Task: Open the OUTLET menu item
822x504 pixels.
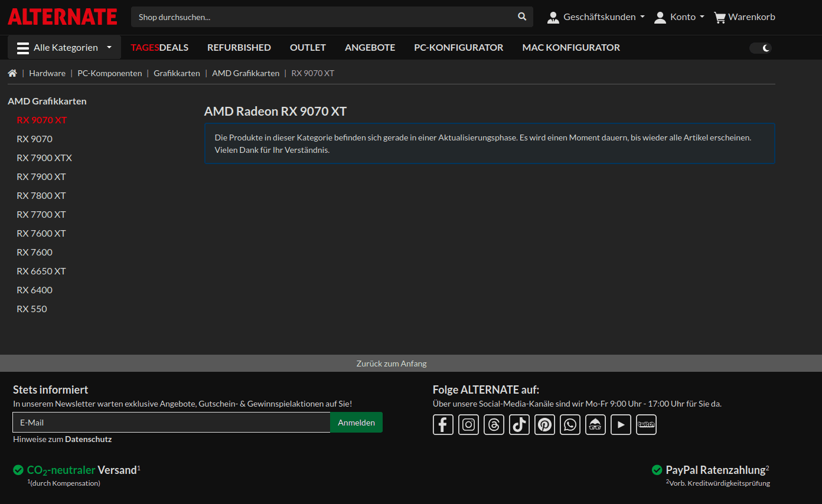Action: pos(308,47)
